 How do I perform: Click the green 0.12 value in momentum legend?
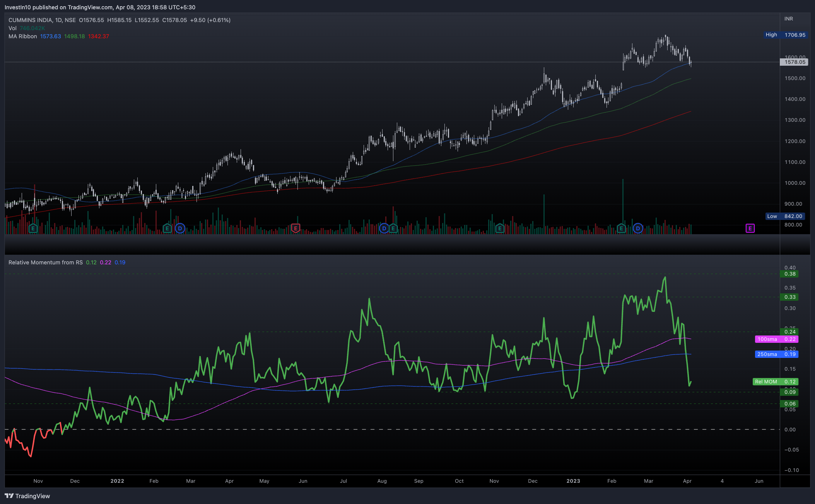pyautogui.click(x=91, y=262)
